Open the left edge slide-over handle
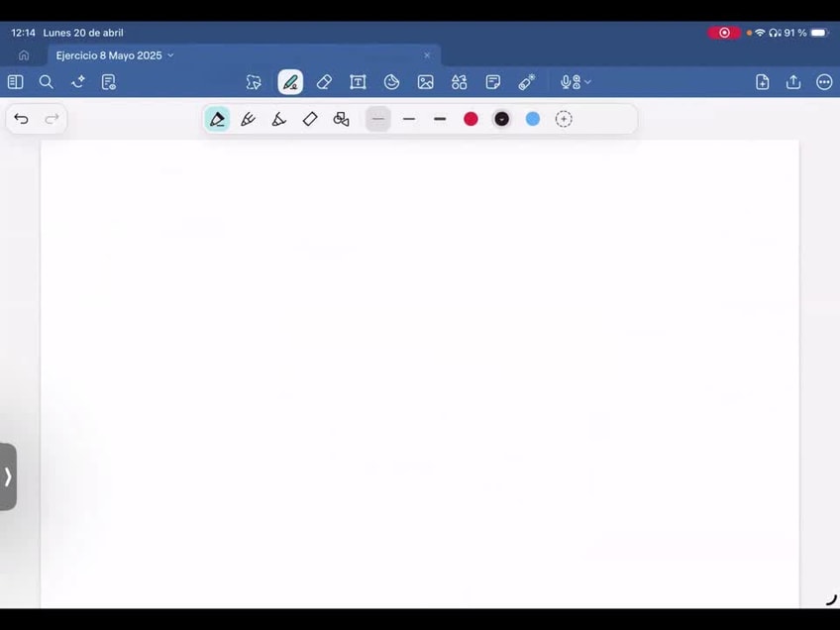 tap(8, 476)
